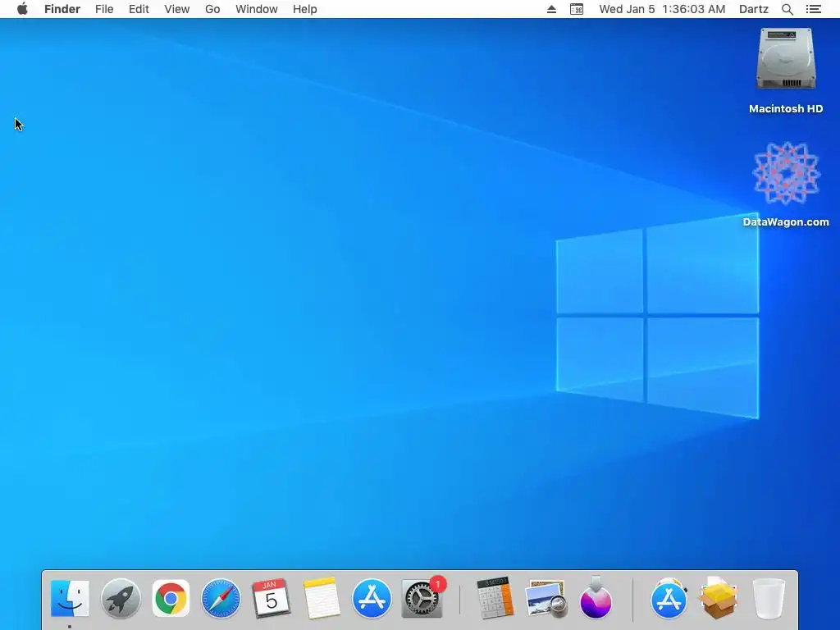Click the eject icon in menu bar
This screenshot has height=630, width=840.
click(x=551, y=9)
